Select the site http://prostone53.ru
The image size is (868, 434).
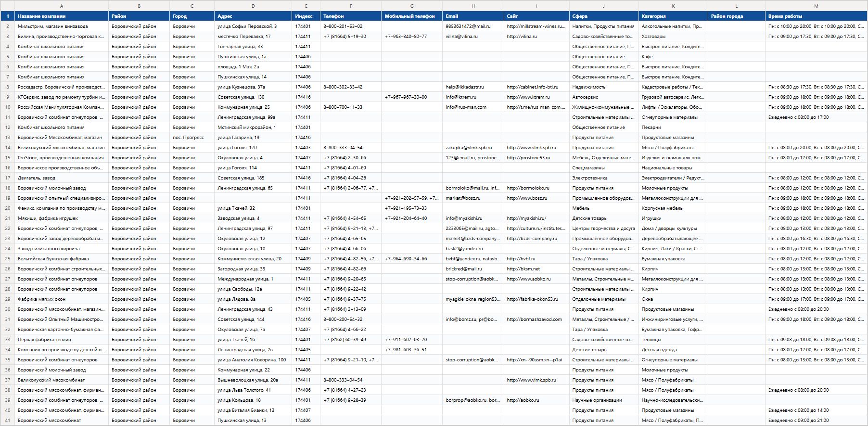(536, 158)
